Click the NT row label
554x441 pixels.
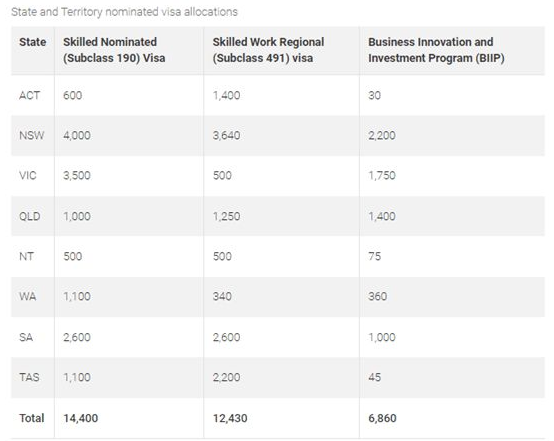pyautogui.click(x=26, y=256)
